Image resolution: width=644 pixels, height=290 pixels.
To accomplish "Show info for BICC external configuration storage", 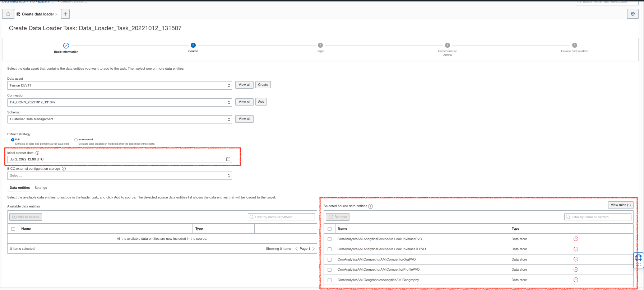I will pos(64,169).
